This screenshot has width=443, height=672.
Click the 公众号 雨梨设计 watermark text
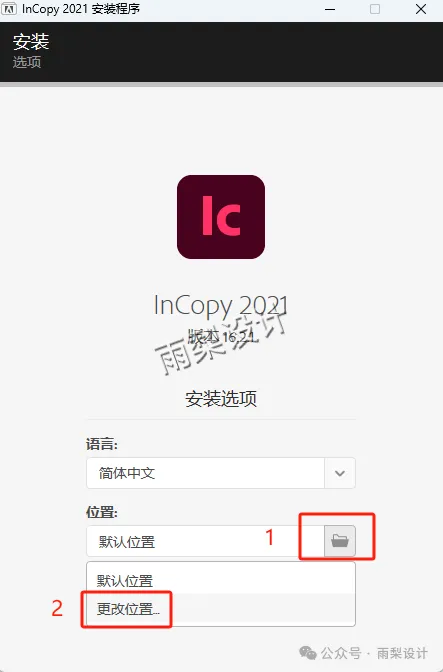point(374,653)
